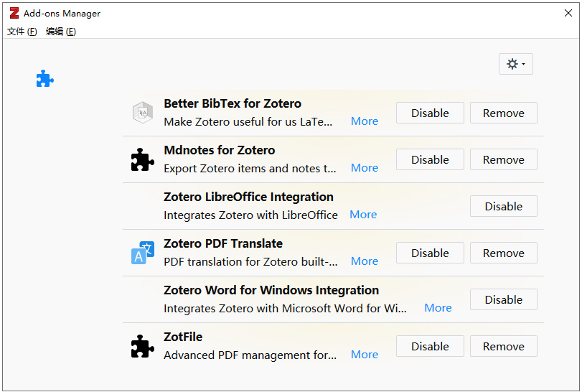The height and width of the screenshot is (392, 582).
Task: Select the ZotFile title text
Action: pyautogui.click(x=183, y=337)
